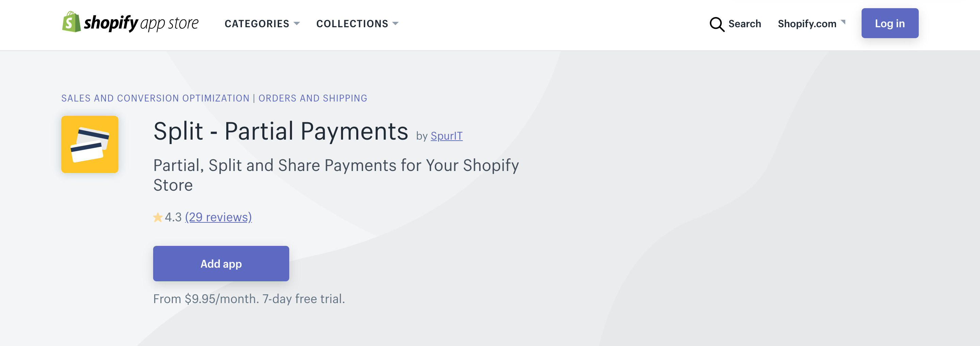
Task: Click the Split Partial Payments app icon
Action: 90,144
